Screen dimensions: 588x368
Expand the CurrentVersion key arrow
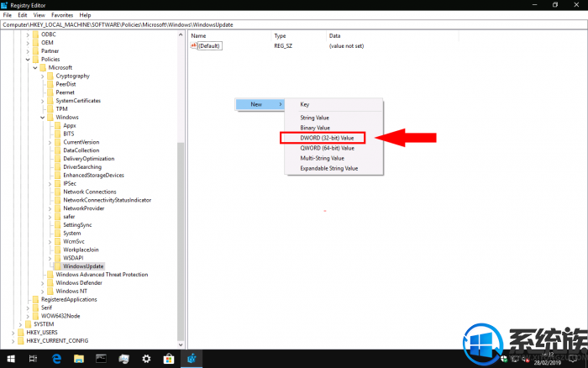click(50, 142)
